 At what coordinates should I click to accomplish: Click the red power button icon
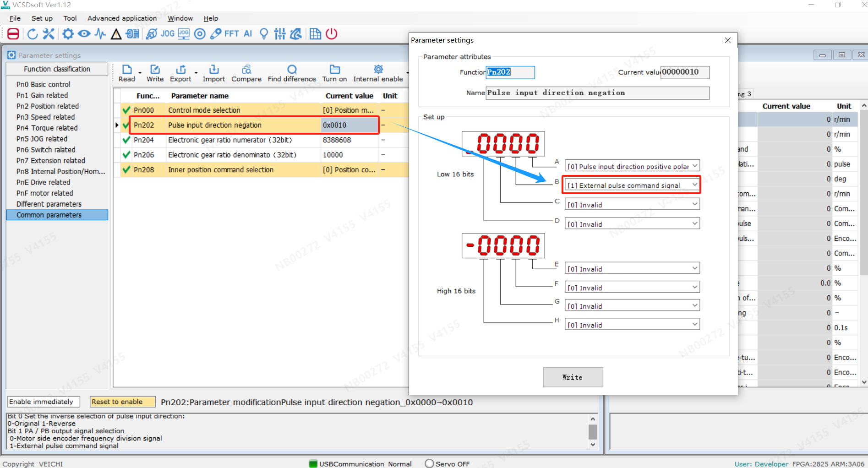[332, 34]
